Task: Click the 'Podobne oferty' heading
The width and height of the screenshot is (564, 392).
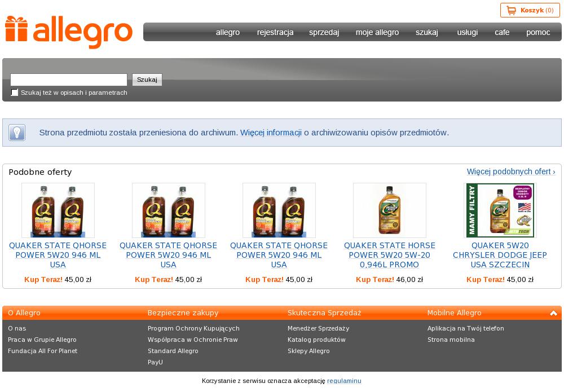Action: click(x=40, y=172)
